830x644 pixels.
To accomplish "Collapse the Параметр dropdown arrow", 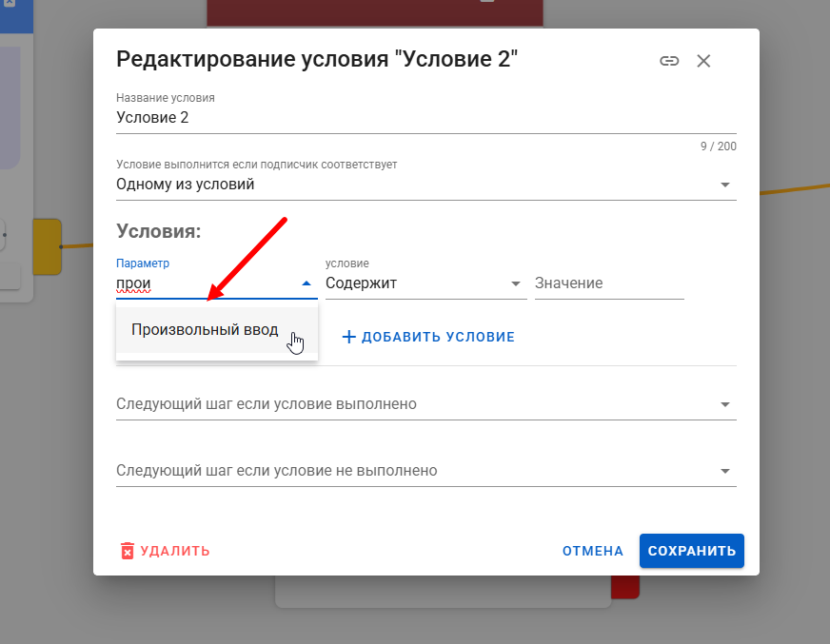I will [x=306, y=283].
